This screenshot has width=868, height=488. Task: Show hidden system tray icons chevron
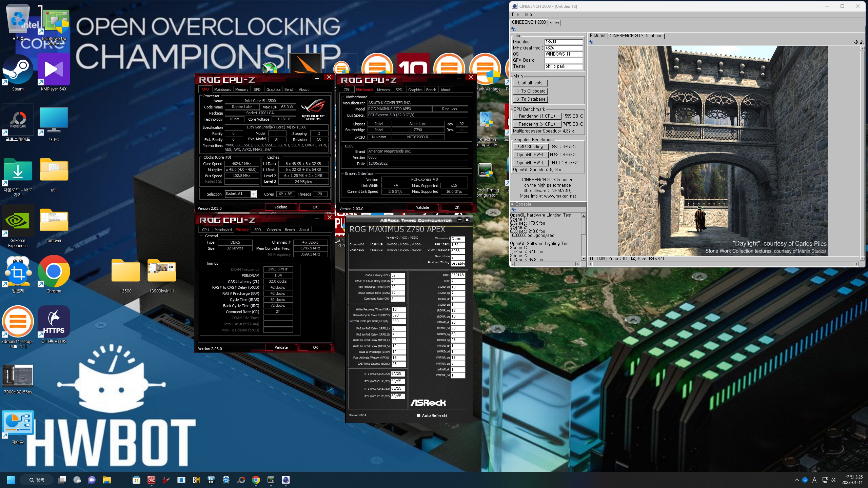797,480
